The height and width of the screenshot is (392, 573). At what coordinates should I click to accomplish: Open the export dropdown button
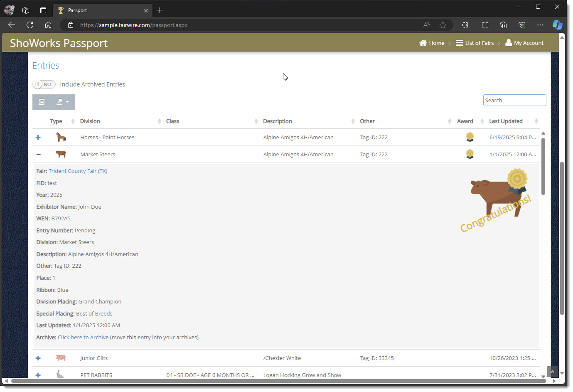[x=62, y=102]
